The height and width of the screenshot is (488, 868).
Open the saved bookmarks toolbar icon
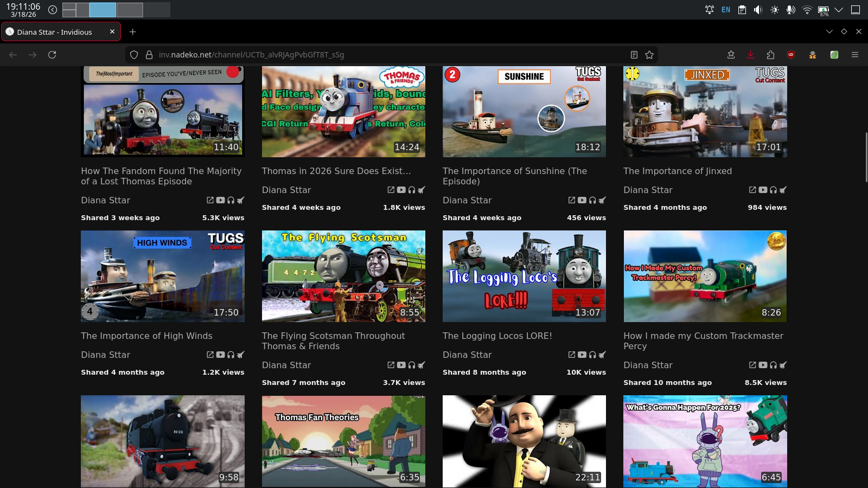(x=731, y=55)
